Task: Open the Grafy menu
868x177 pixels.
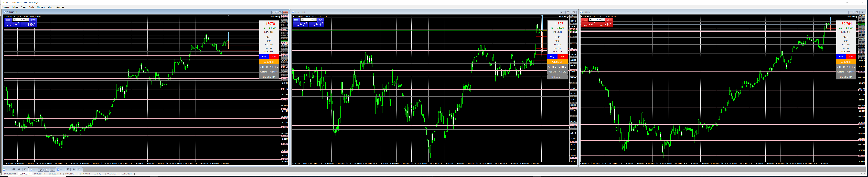Action: (x=32, y=7)
